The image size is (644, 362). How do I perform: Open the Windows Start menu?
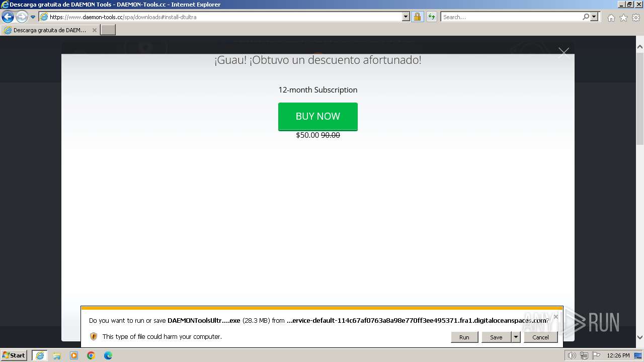(14, 355)
